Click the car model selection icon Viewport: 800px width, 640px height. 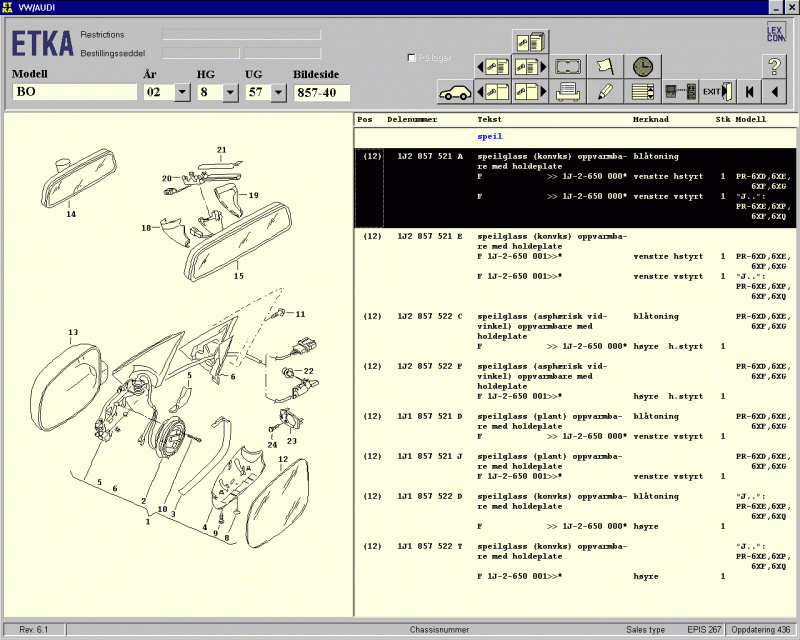(455, 92)
